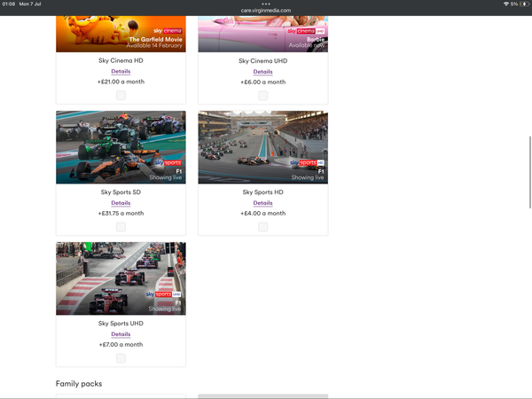Click the Barbie Sky Cinema UHD image
The image size is (532, 399).
pyautogui.click(x=263, y=34)
